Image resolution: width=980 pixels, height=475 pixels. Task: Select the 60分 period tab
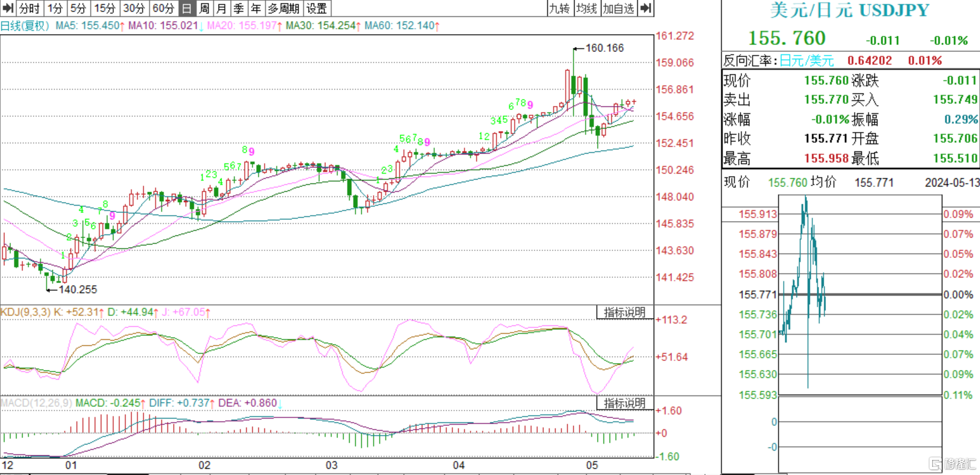[164, 8]
